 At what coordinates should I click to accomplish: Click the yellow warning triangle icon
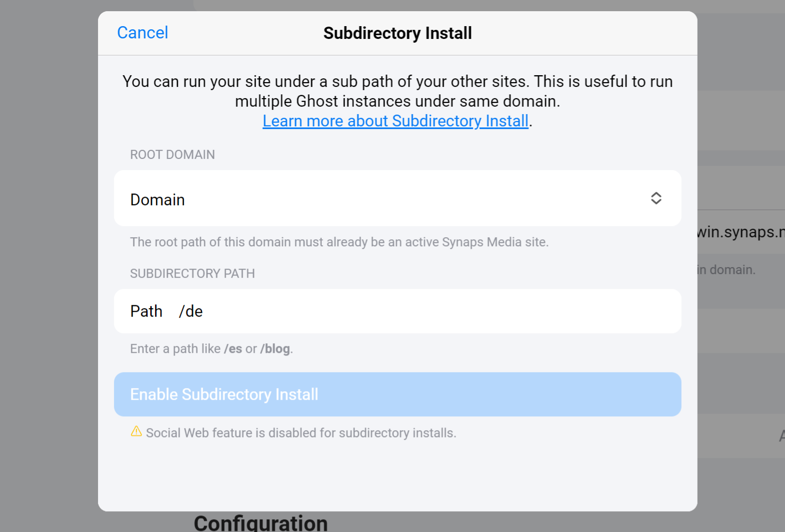coord(136,431)
